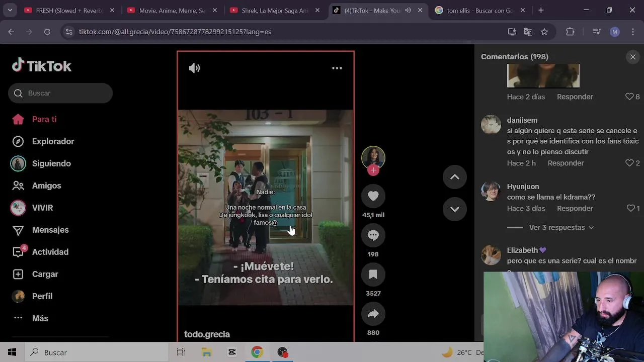644x362 pixels.
Task: Switch to Shrek, La Mejor Saga tab
Action: click(x=275, y=10)
